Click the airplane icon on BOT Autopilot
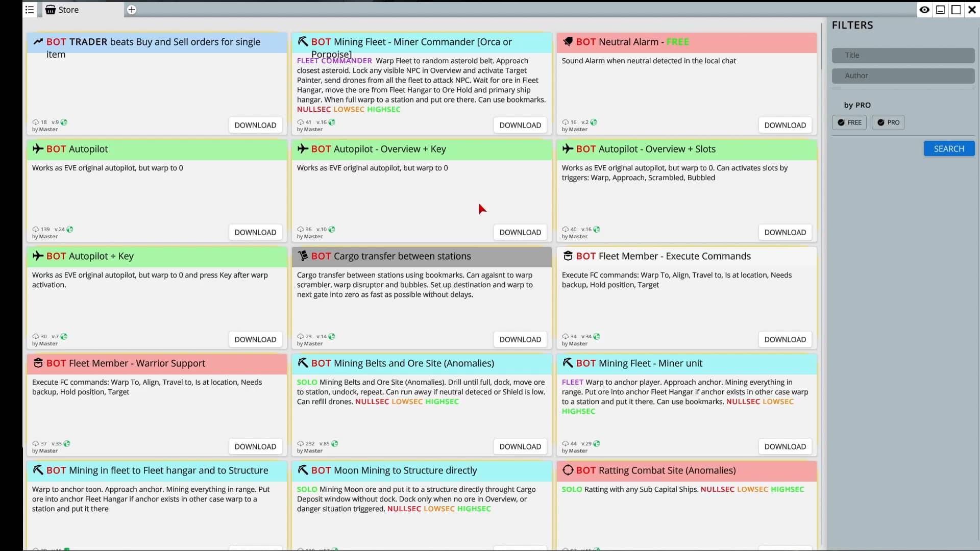The image size is (980, 551). [x=37, y=149]
